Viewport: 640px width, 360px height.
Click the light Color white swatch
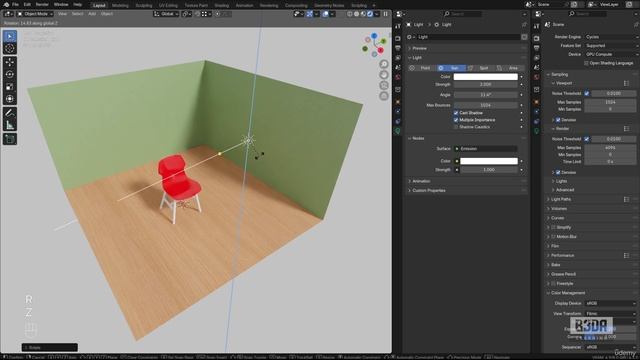486,77
